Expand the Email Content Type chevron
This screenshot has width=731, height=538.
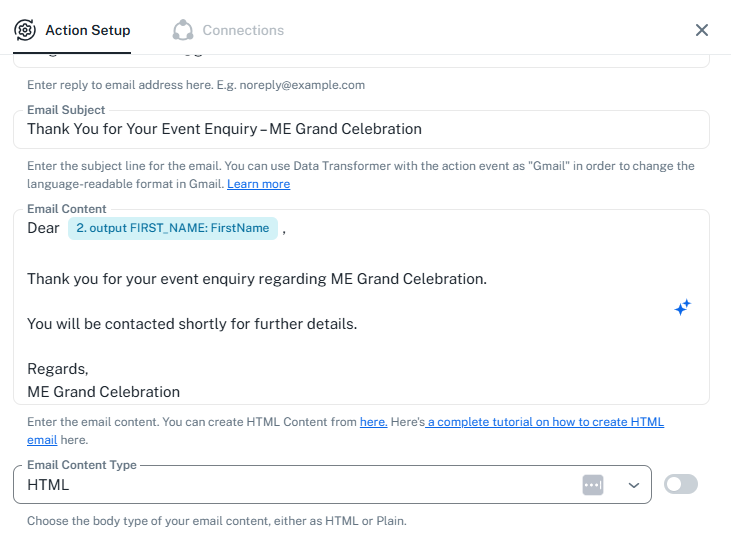pyautogui.click(x=633, y=485)
